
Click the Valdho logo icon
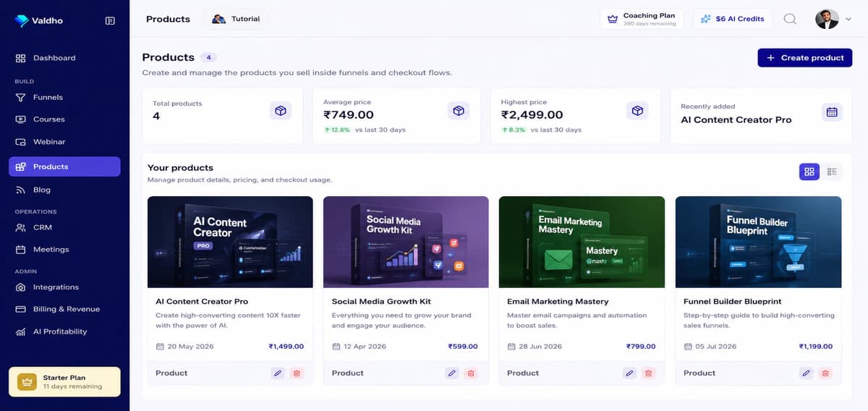(x=22, y=21)
